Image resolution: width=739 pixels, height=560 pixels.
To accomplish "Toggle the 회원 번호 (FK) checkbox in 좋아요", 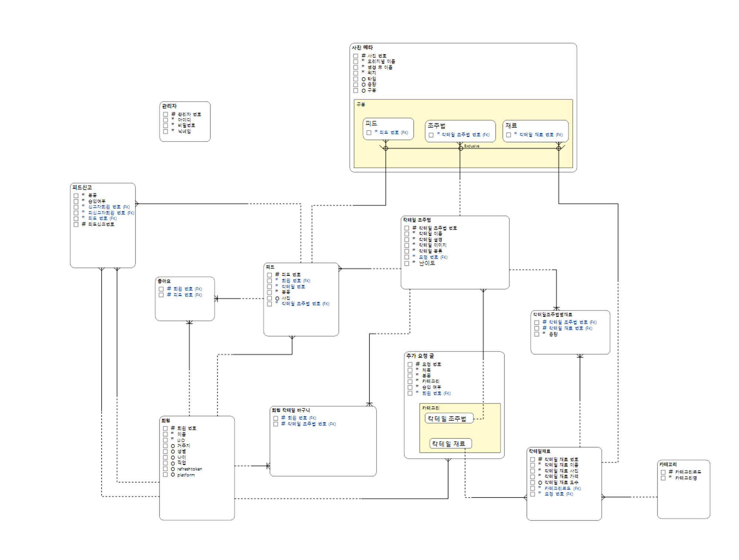I will (161, 289).
